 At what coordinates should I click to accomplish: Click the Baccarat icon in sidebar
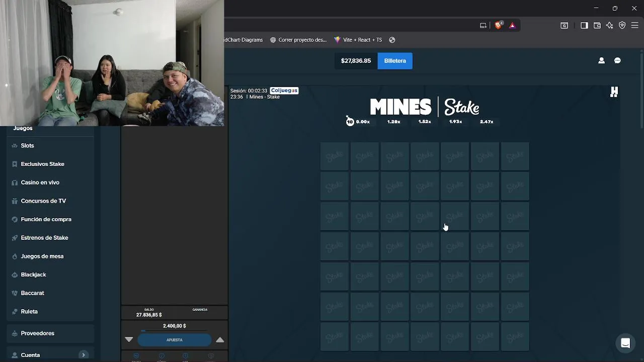coord(15,293)
